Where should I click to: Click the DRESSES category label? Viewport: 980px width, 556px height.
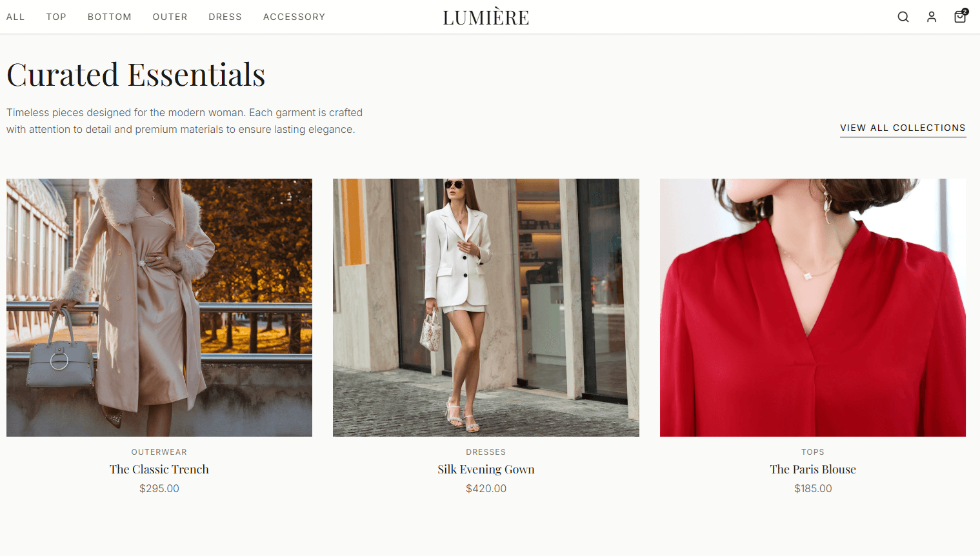[x=486, y=452]
